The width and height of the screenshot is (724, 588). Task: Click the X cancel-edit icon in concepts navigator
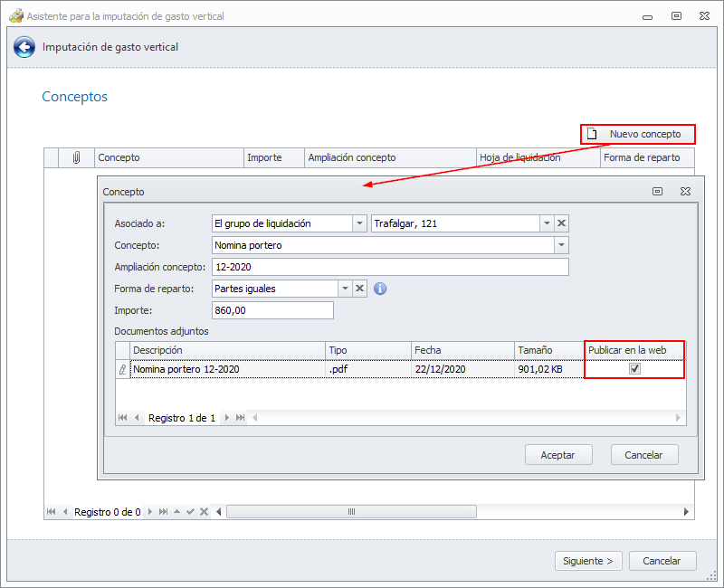pos(205,511)
